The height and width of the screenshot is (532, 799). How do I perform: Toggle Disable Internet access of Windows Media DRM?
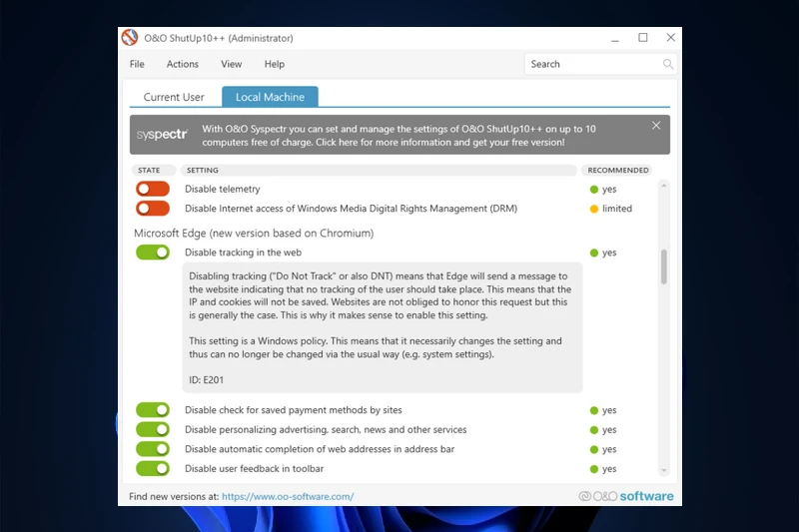153,209
